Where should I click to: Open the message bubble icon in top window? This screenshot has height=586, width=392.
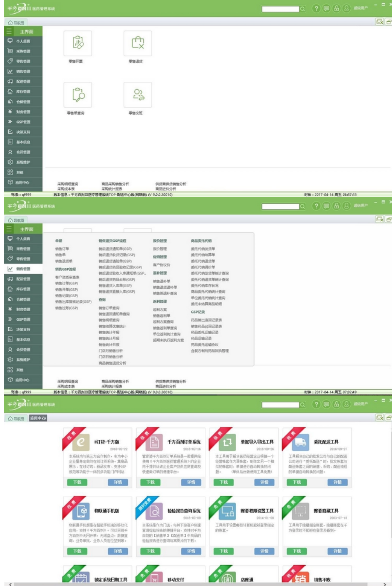pyautogui.click(x=327, y=9)
